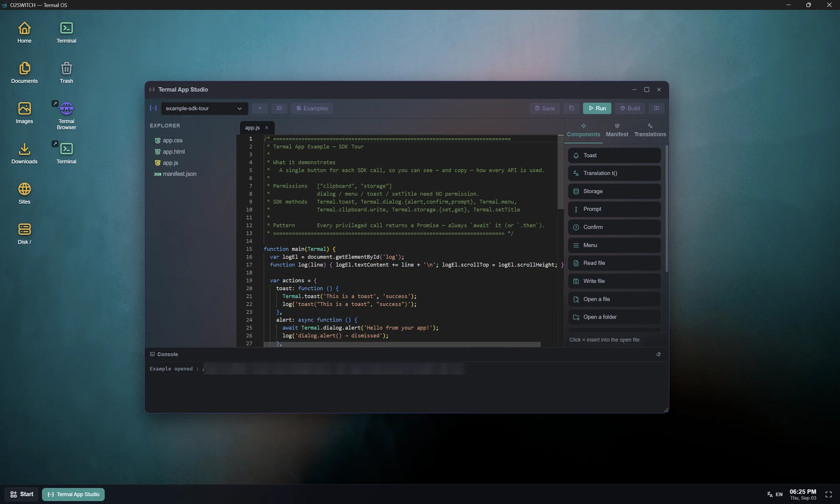This screenshot has height=504, width=840.
Task: Clear the console with the eraser icon
Action: click(658, 354)
